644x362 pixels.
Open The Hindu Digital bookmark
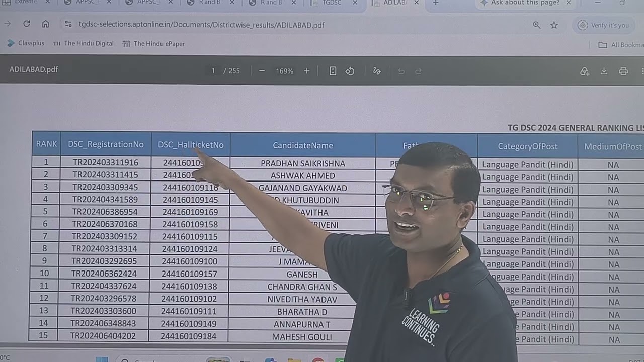[83, 43]
